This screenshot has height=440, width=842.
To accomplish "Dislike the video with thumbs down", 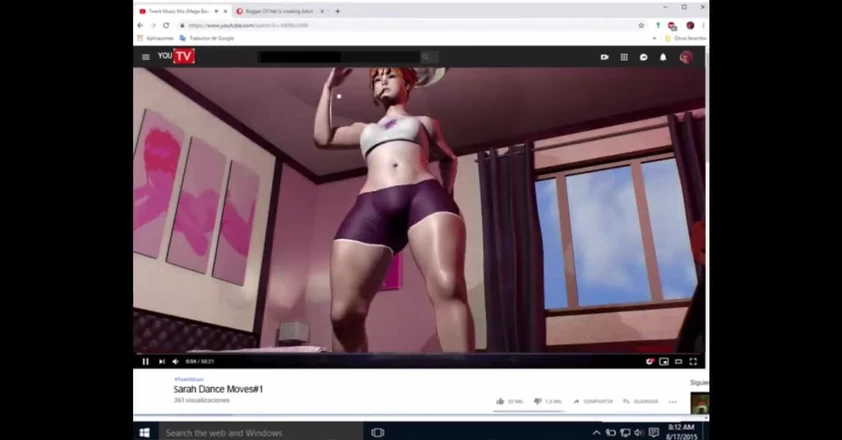I will 538,401.
